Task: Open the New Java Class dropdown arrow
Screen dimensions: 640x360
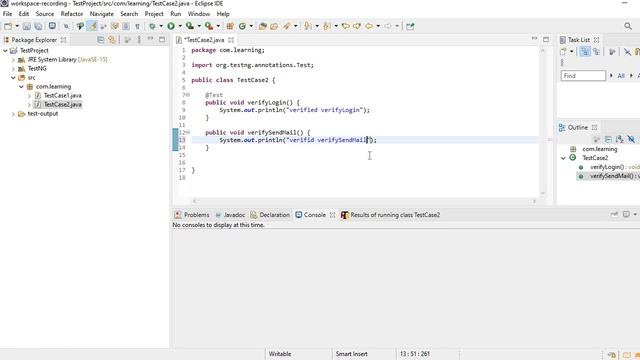Action: coord(251,26)
